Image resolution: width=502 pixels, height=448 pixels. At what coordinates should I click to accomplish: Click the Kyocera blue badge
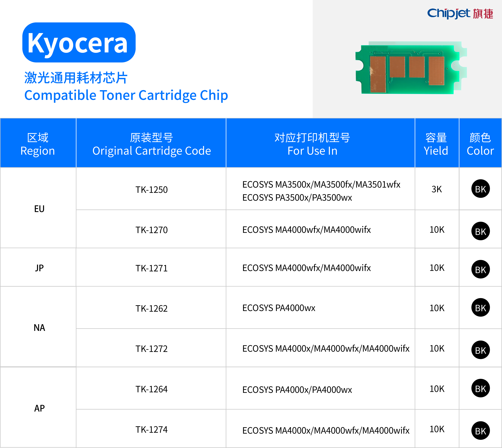point(79,43)
